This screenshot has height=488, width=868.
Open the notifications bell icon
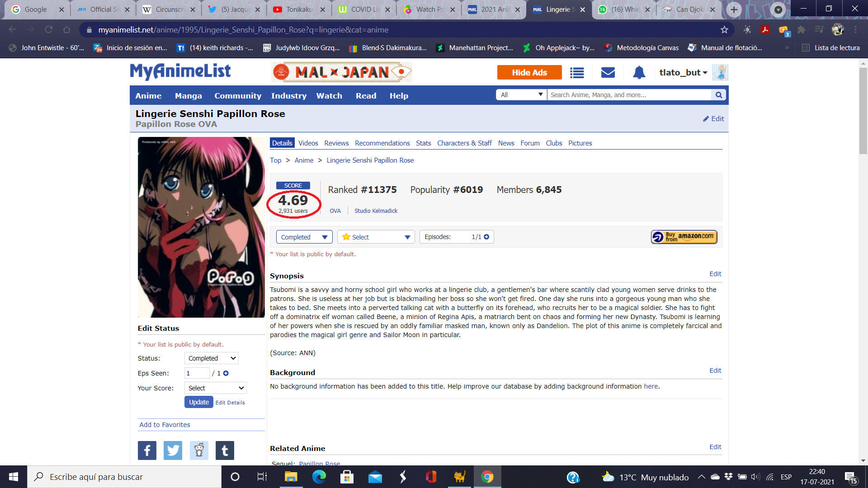(639, 72)
